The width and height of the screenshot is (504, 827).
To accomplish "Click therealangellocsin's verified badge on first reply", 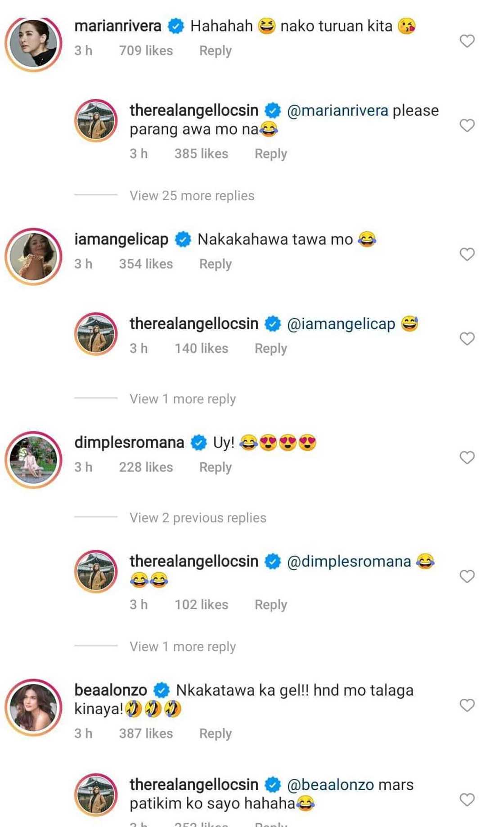I will (273, 109).
